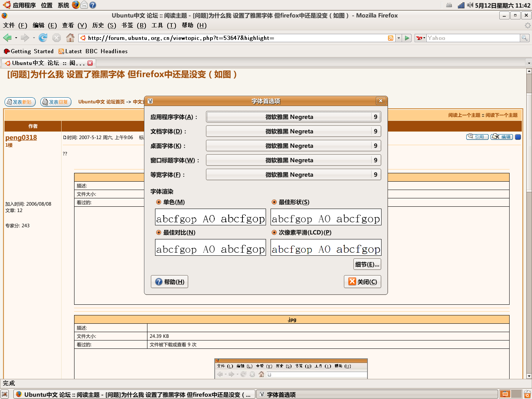532x399 pixels.
Task: Click the 阅读上一个主题 link
Action: tap(464, 115)
